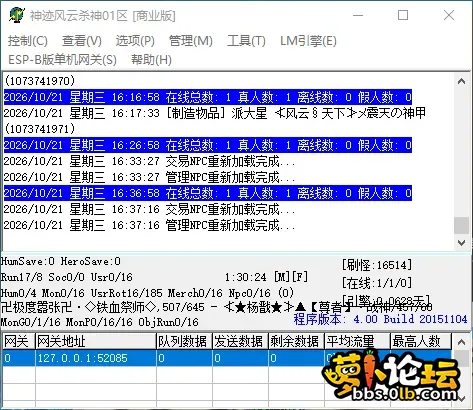Click the [M][F] status indicator

291,277
